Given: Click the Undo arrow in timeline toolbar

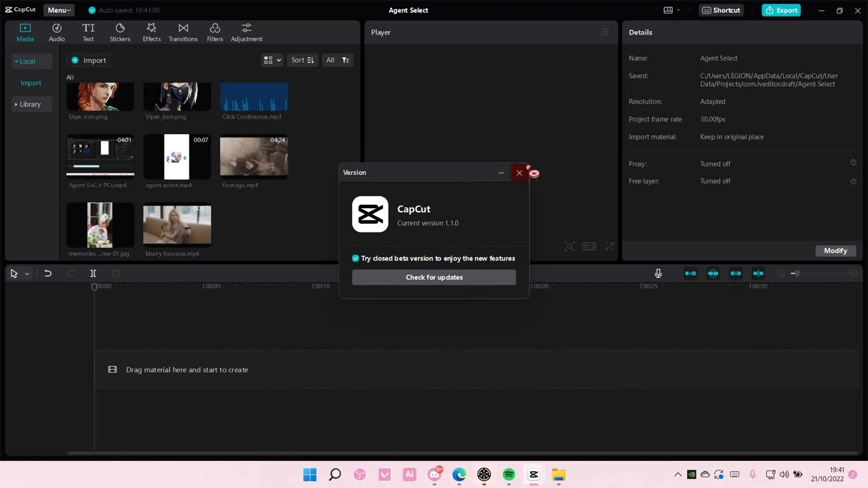Looking at the screenshot, I should (47, 273).
